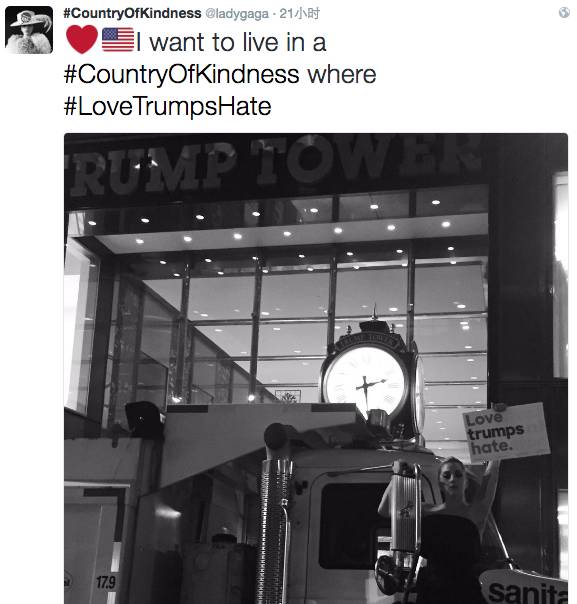Click the American flag emoji
577x604 pixels.
(118, 40)
